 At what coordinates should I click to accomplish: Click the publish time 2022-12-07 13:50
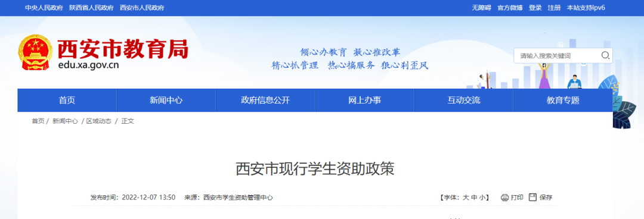coord(148,198)
